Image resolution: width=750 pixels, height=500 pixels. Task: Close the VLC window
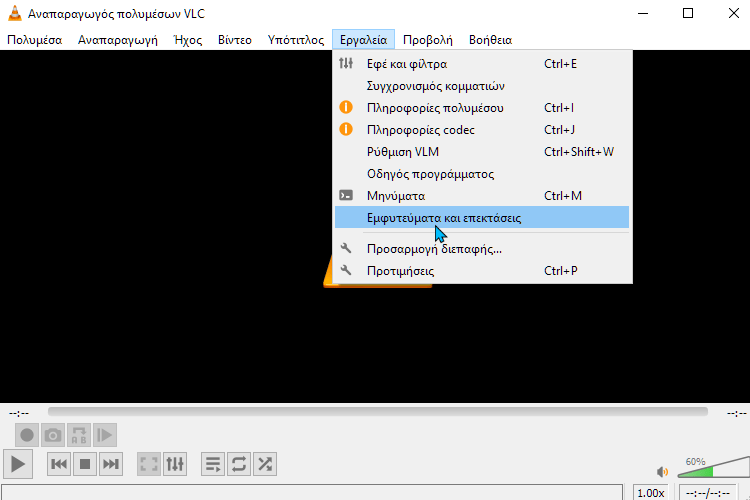click(x=734, y=13)
